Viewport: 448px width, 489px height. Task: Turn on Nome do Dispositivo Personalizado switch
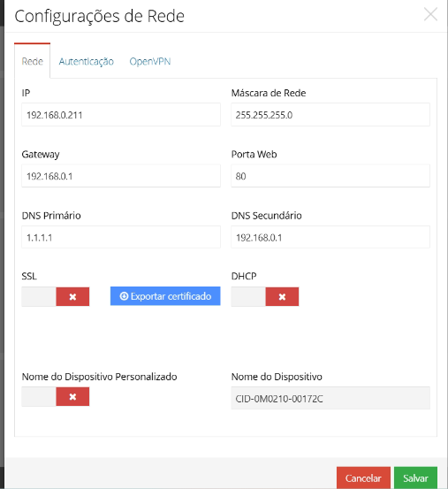[x=56, y=397]
